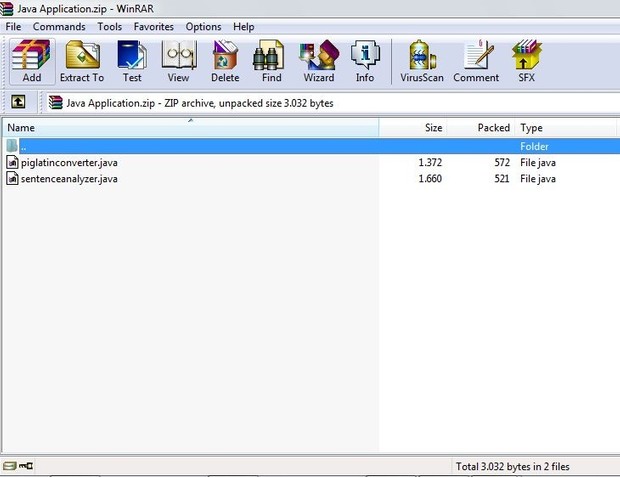This screenshot has width=620, height=477.
Task: Click the archive icon in the address bar
Action: [x=55, y=103]
